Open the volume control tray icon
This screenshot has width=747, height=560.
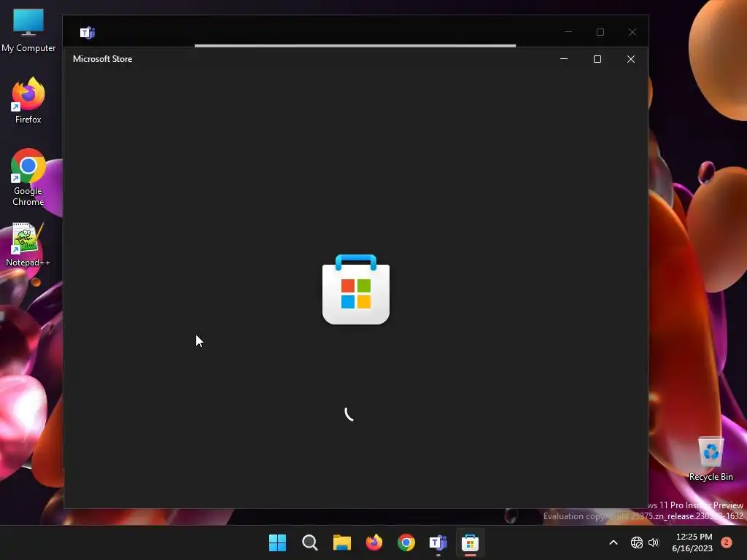coord(654,542)
